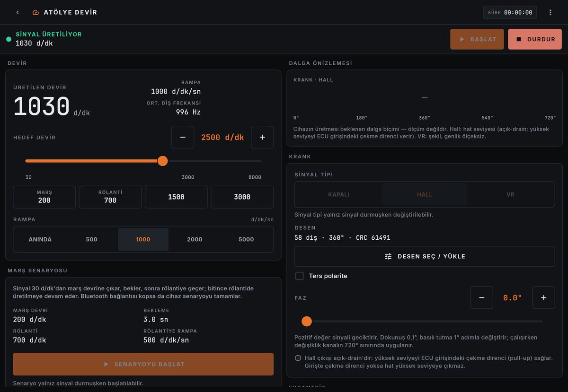Click the green signal status dot
Screen dimensions: 568x392
click(x=9, y=39)
